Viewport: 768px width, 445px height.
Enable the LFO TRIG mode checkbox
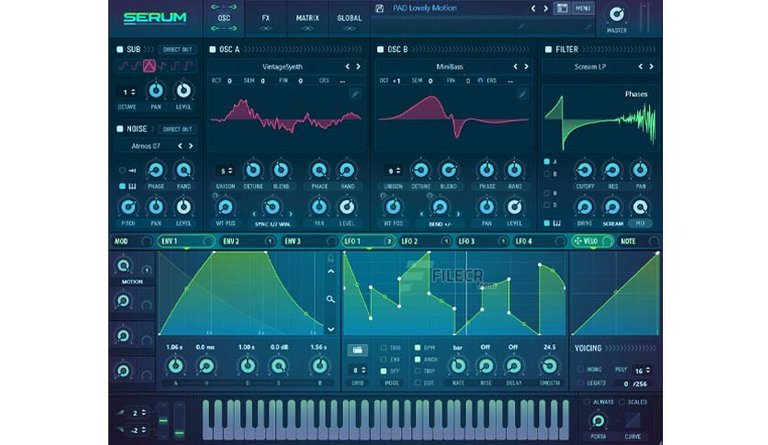(383, 348)
